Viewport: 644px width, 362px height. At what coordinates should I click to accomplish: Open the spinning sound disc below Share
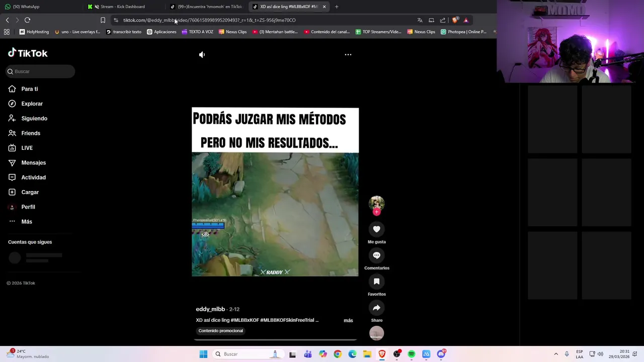pos(376,333)
